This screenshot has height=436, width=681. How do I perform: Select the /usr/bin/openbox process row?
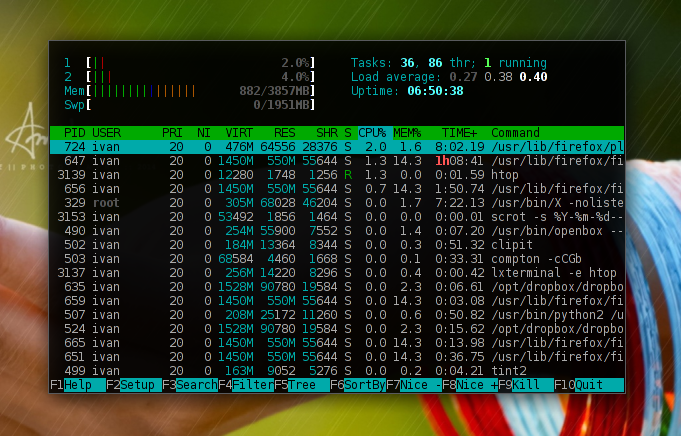[x=337, y=231]
